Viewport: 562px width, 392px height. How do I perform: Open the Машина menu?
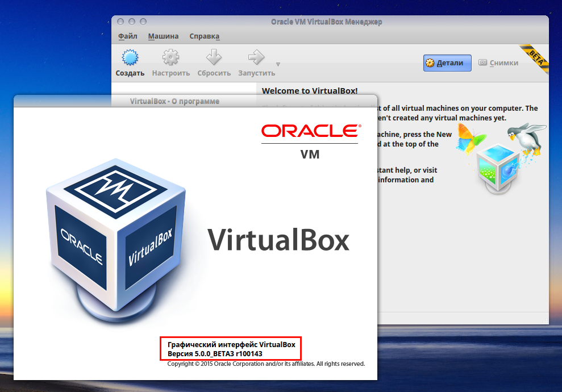(163, 36)
